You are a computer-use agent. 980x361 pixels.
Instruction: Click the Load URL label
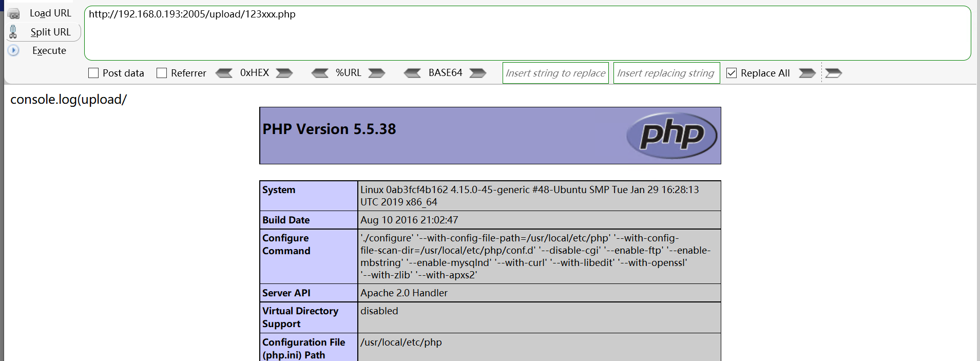tap(50, 13)
